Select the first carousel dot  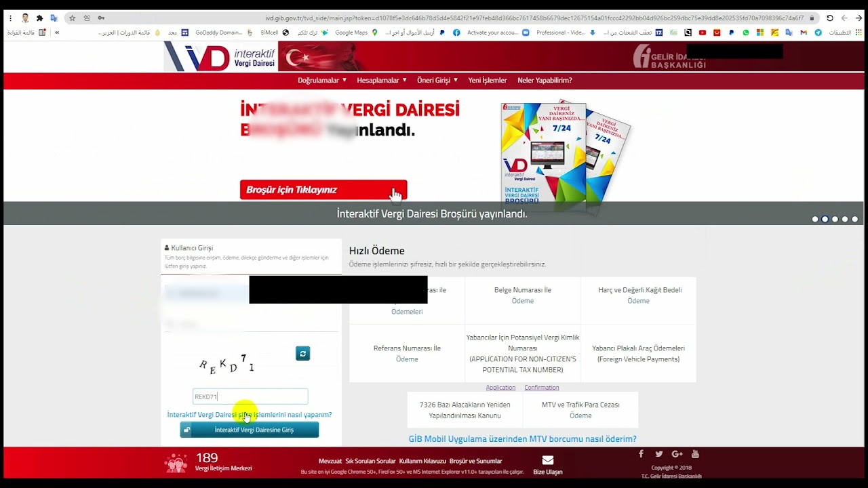tap(815, 219)
